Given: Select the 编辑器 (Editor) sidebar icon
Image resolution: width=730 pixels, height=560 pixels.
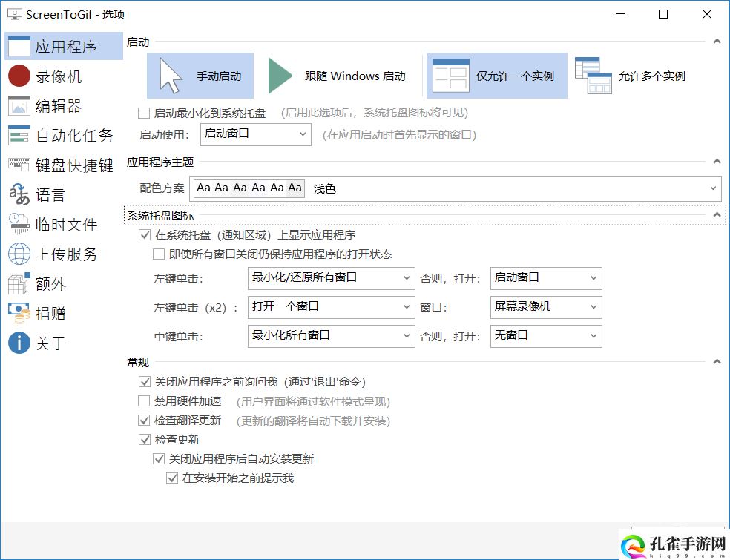Looking at the screenshot, I should coord(19,106).
